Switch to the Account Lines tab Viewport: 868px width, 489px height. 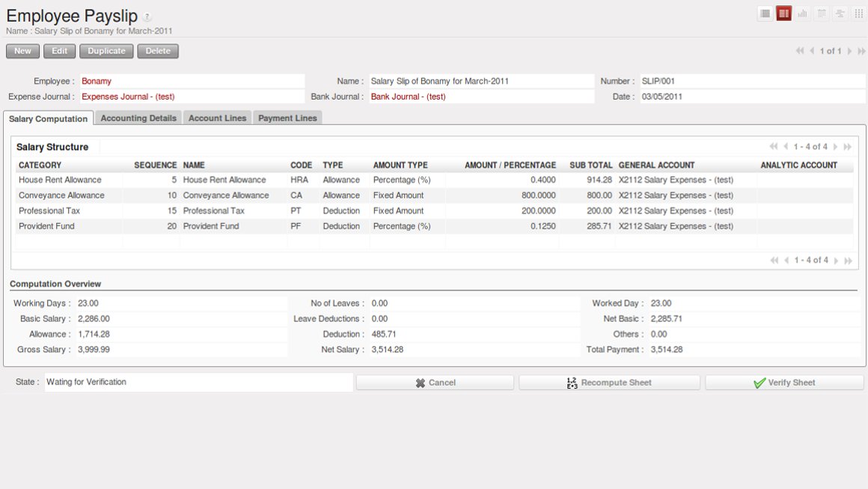click(218, 118)
